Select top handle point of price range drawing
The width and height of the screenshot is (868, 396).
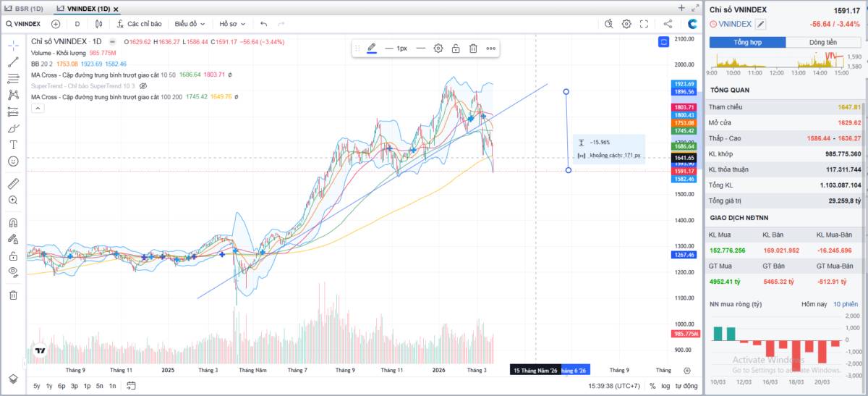click(566, 92)
